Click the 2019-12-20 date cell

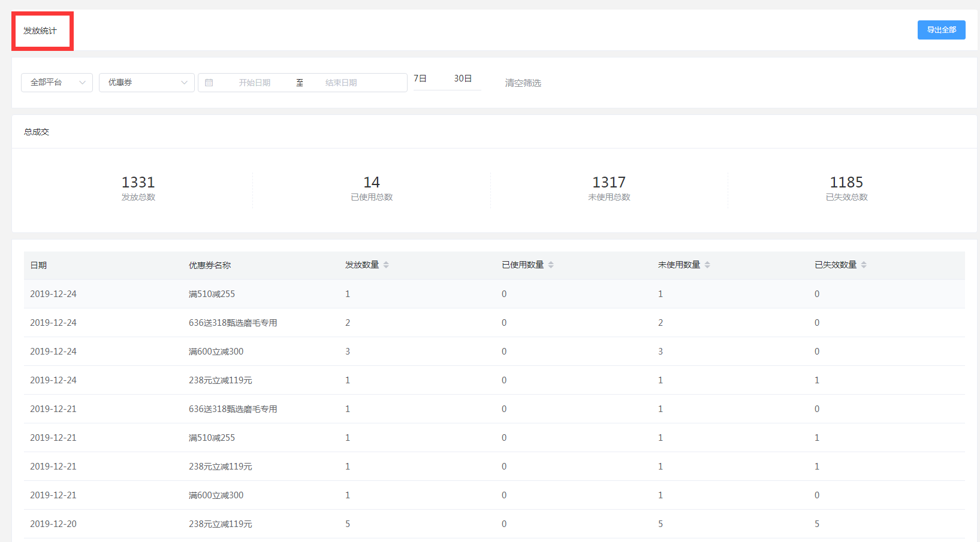[x=53, y=524]
